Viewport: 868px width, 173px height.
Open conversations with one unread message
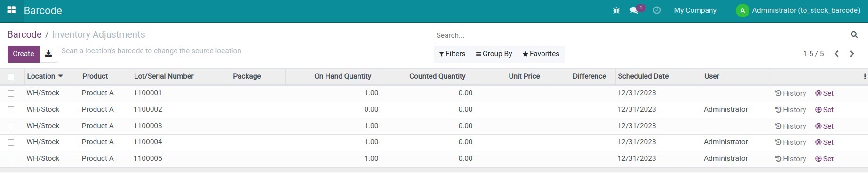point(637,10)
